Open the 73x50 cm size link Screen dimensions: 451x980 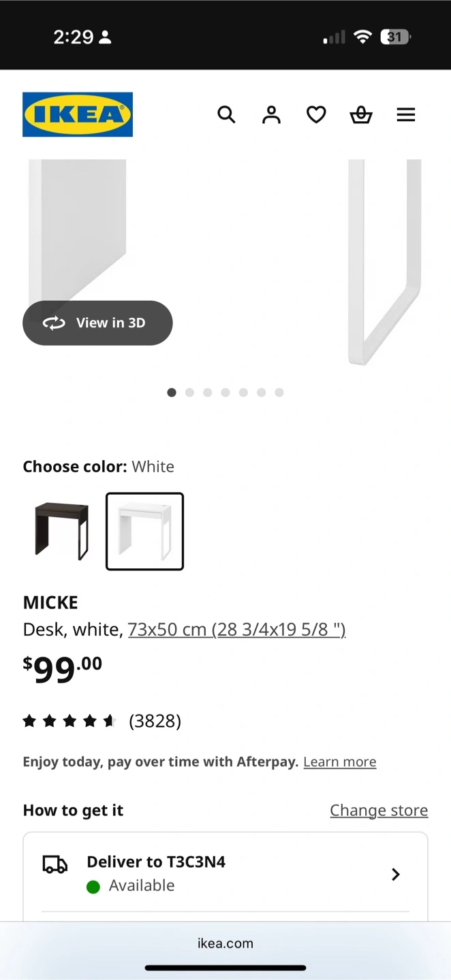pyautogui.click(x=237, y=630)
